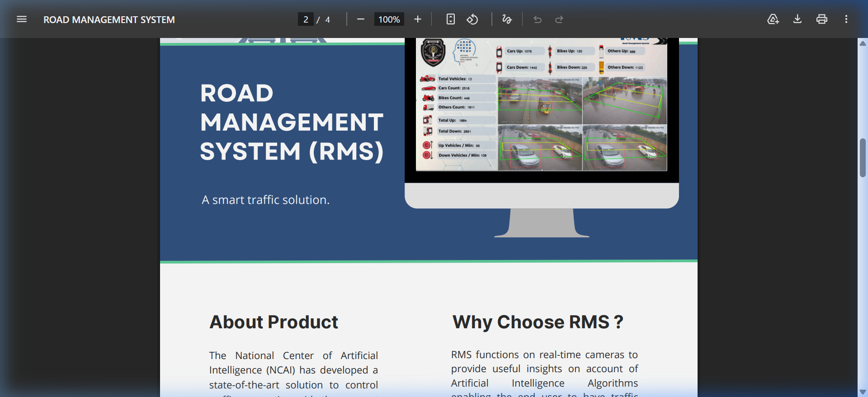This screenshot has height=397, width=868.
Task: Click the scrollbar up arrow
Action: 863,43
